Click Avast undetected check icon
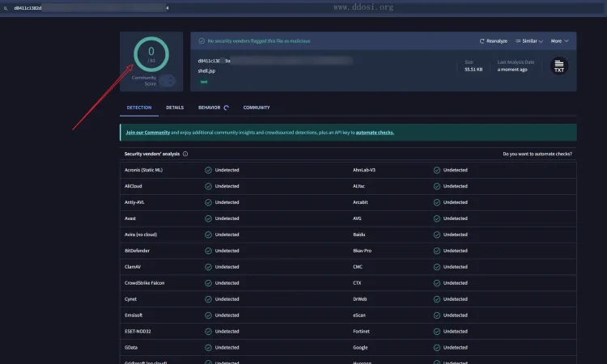Image resolution: width=607 pixels, height=364 pixels. coord(208,218)
